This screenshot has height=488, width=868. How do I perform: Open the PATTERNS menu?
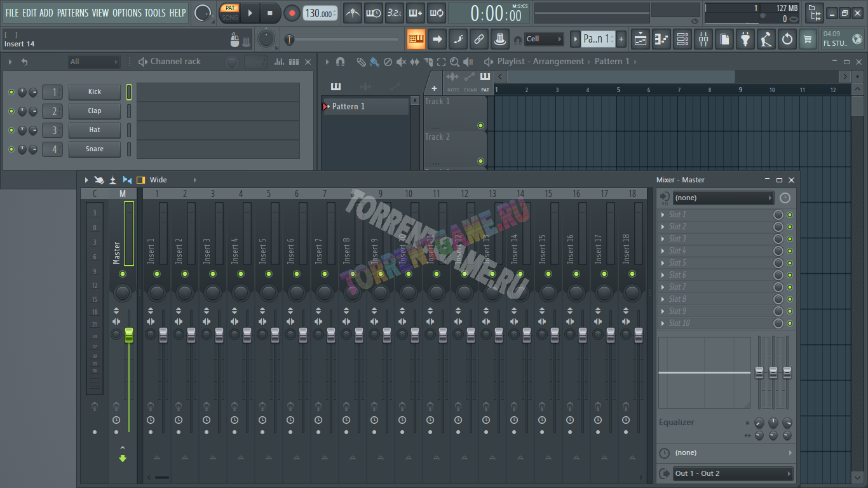(72, 13)
